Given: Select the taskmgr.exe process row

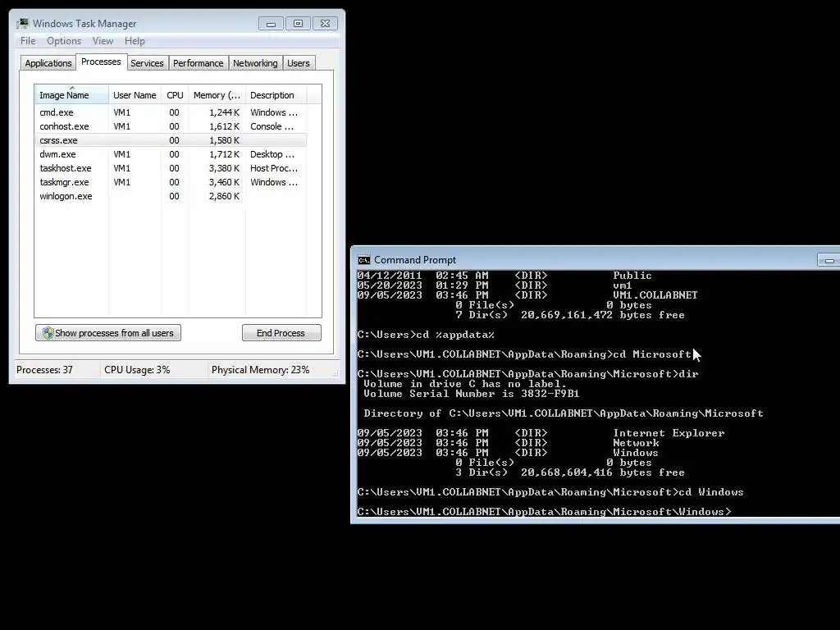Looking at the screenshot, I should click(171, 182).
